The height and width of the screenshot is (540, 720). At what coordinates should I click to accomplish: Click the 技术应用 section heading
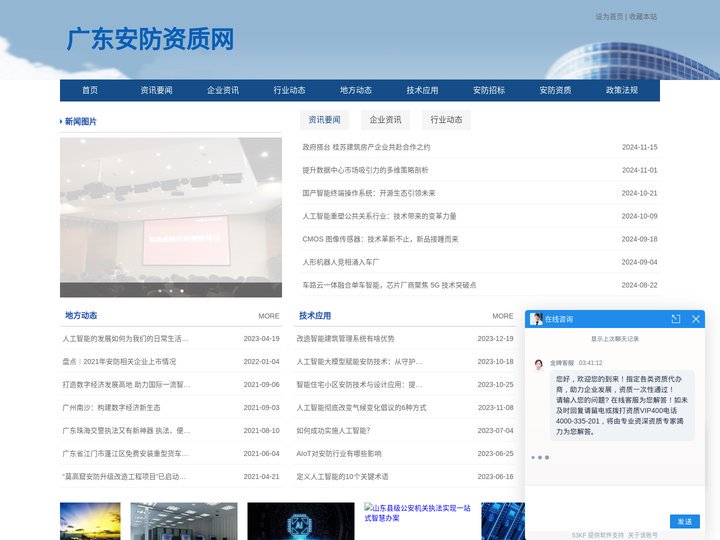pos(315,316)
